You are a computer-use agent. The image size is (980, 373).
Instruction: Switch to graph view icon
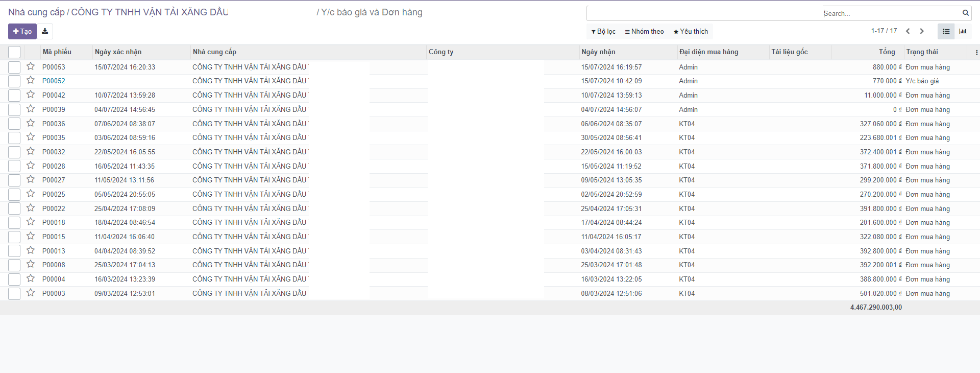[963, 31]
